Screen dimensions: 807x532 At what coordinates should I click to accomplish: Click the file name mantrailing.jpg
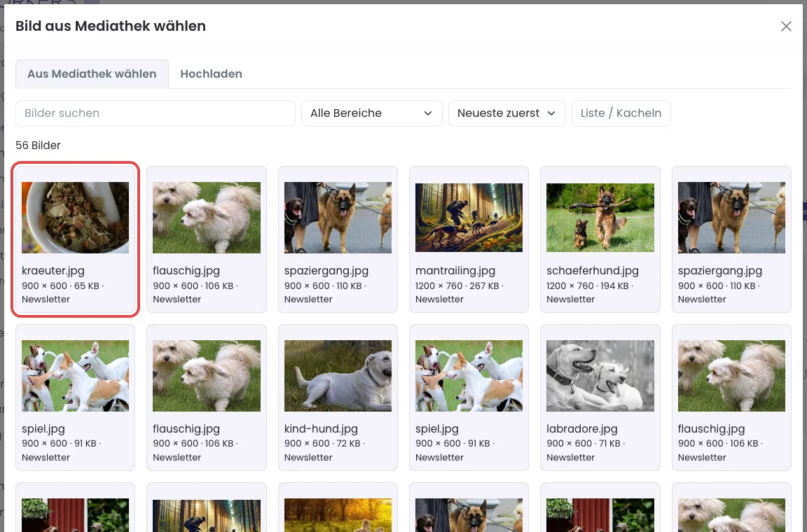tap(455, 271)
